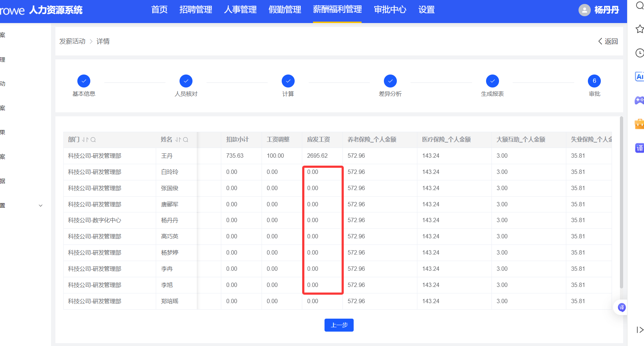This screenshot has width=644, height=346.
Task: Click the user avatar icon beside 杨丹丹
Action: [x=584, y=10]
